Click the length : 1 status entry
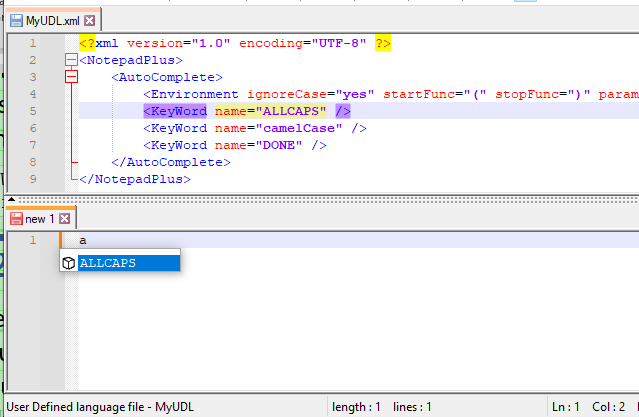 (356, 407)
